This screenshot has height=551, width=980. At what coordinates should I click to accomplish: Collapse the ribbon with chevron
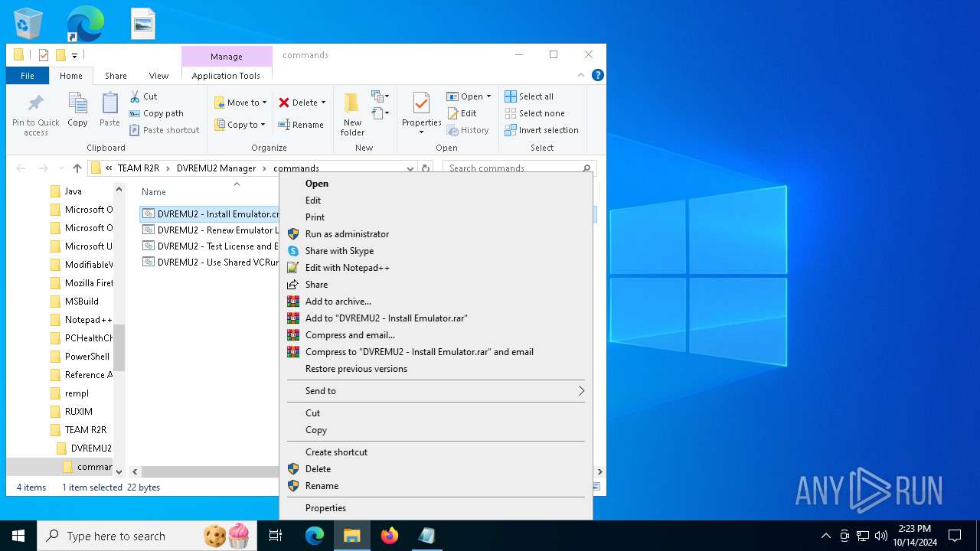[x=583, y=75]
